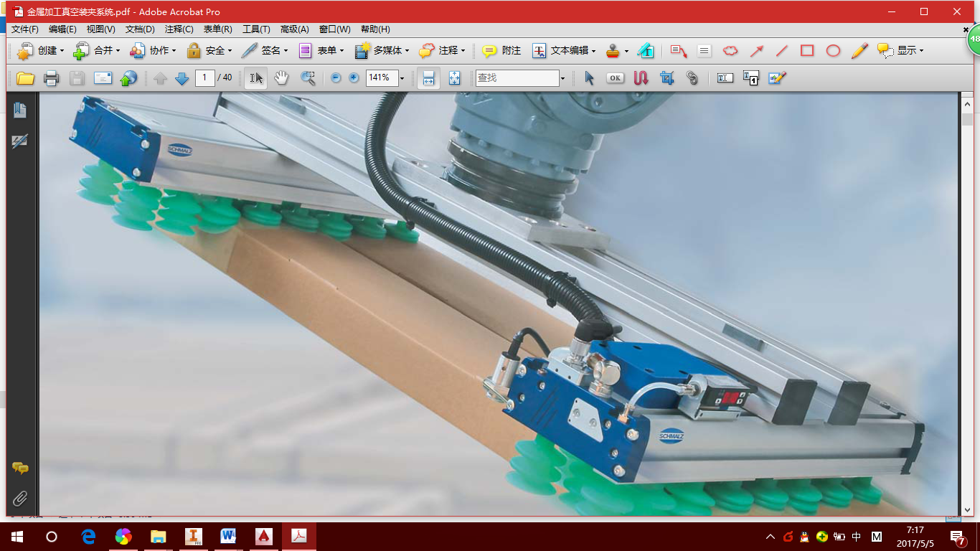Open the Stamp tool dropdown arrow
980x551 pixels.
pyautogui.click(x=626, y=51)
